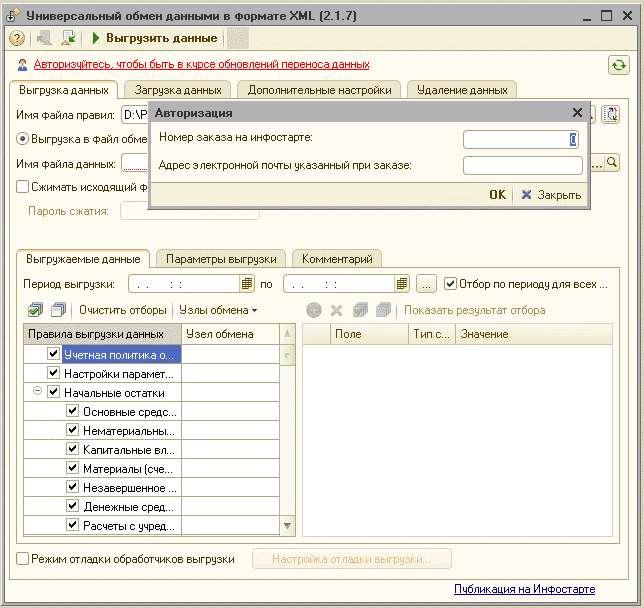Focus email address input in authorization dialog
The image size is (644, 608).
tap(522, 166)
